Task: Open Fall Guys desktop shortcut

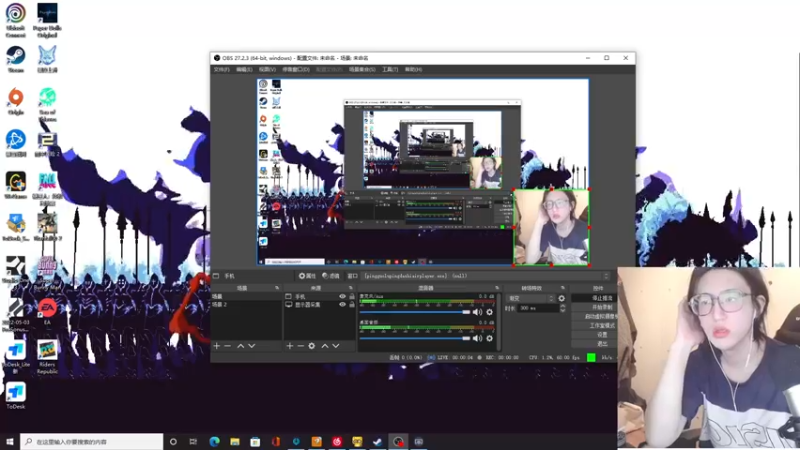Action: pos(47,188)
